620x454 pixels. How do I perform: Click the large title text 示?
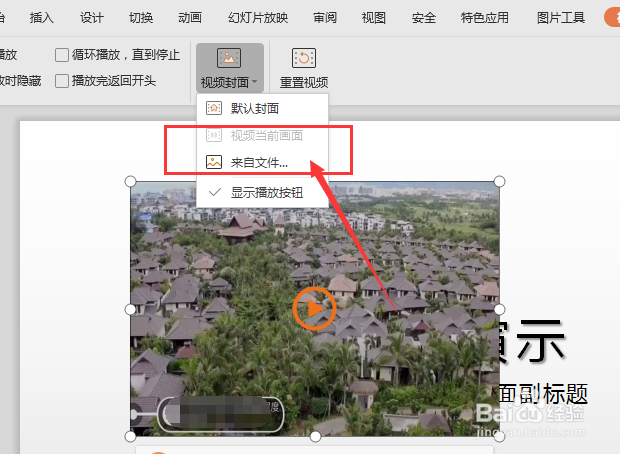pos(541,341)
